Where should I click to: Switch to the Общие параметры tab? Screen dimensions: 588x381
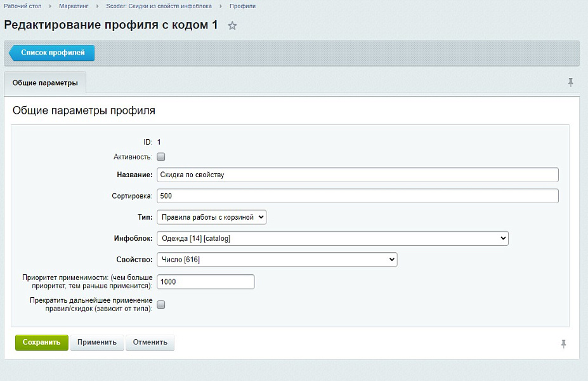[46, 83]
